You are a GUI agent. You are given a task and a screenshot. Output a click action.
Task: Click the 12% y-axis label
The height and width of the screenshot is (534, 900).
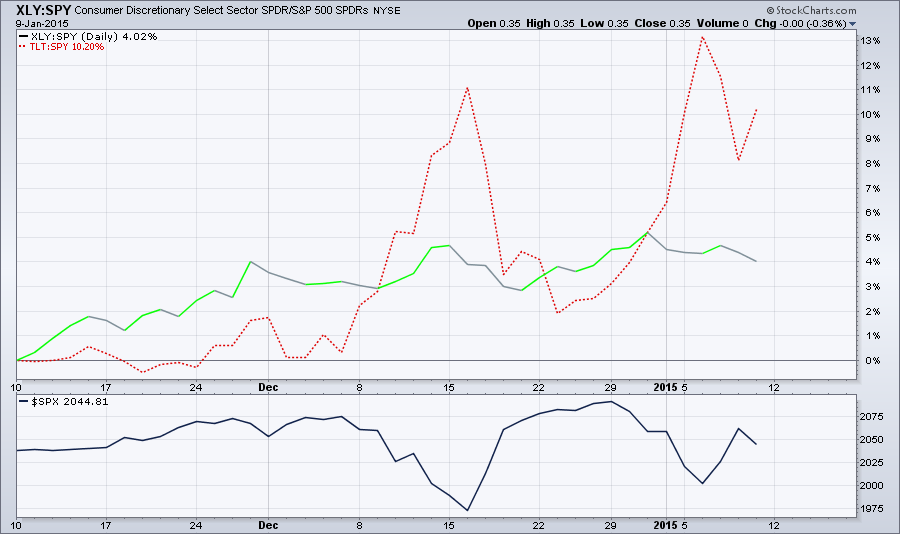870,65
